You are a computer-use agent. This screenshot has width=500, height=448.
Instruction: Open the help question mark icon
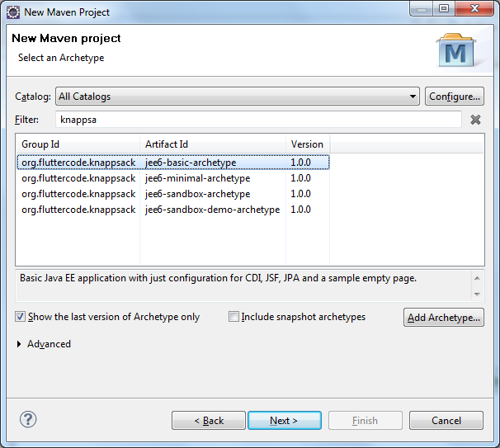(28, 419)
